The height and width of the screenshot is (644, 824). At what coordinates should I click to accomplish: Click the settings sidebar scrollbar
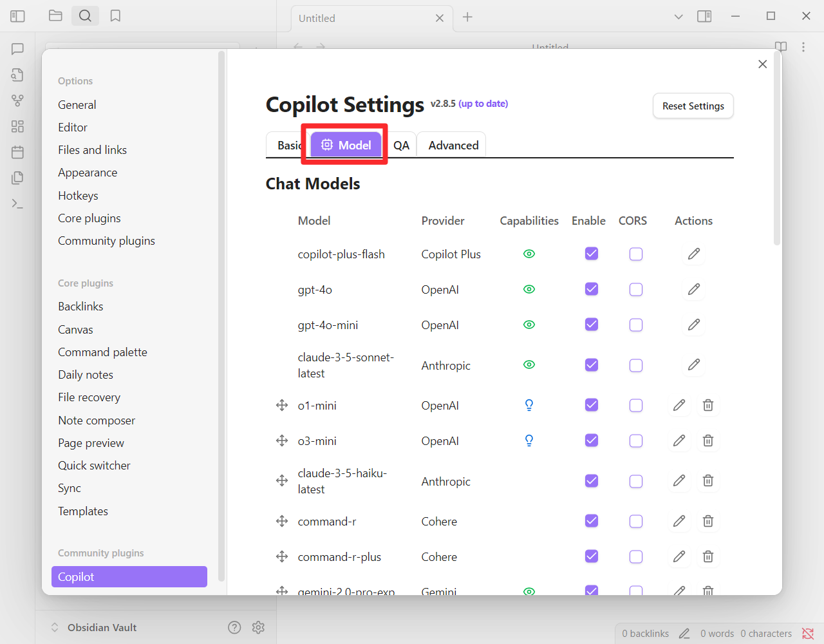(x=221, y=316)
